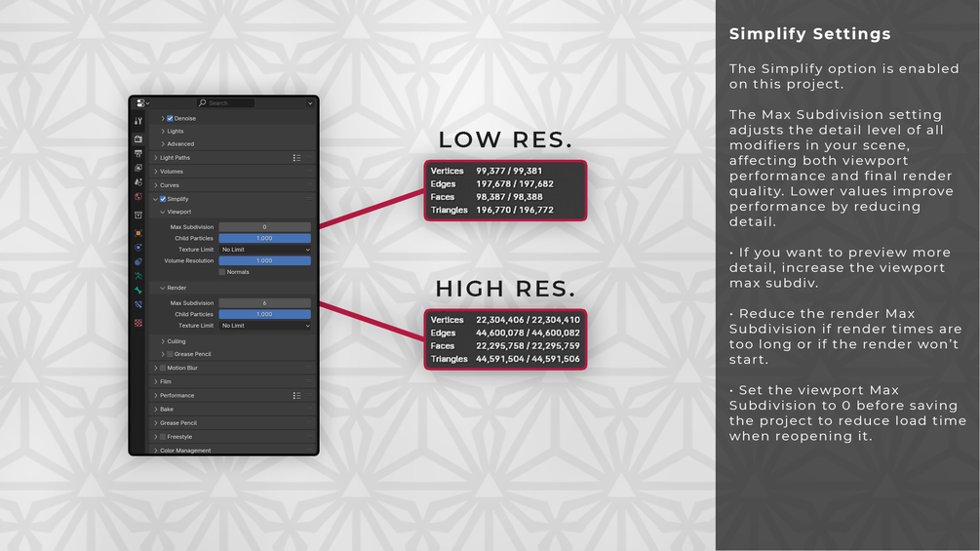The height and width of the screenshot is (551, 980).
Task: Open the Output properties printer icon
Action: coord(138,153)
